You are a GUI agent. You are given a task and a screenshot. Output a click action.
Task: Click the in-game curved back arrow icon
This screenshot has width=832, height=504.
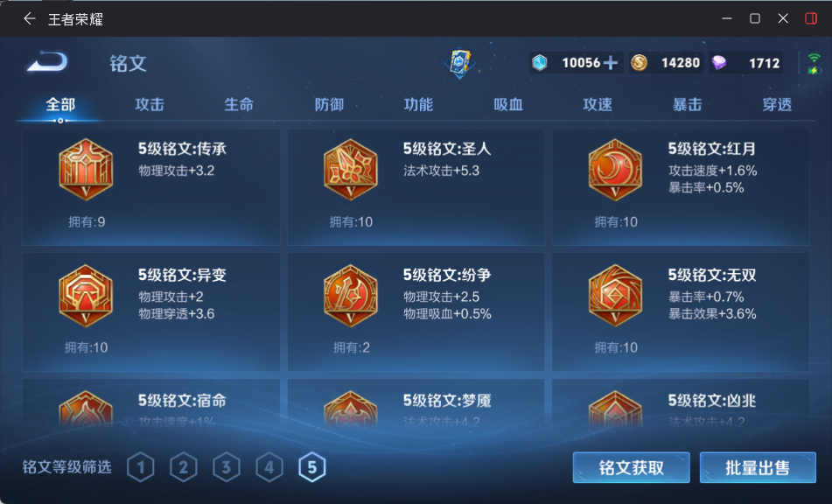pos(47,62)
